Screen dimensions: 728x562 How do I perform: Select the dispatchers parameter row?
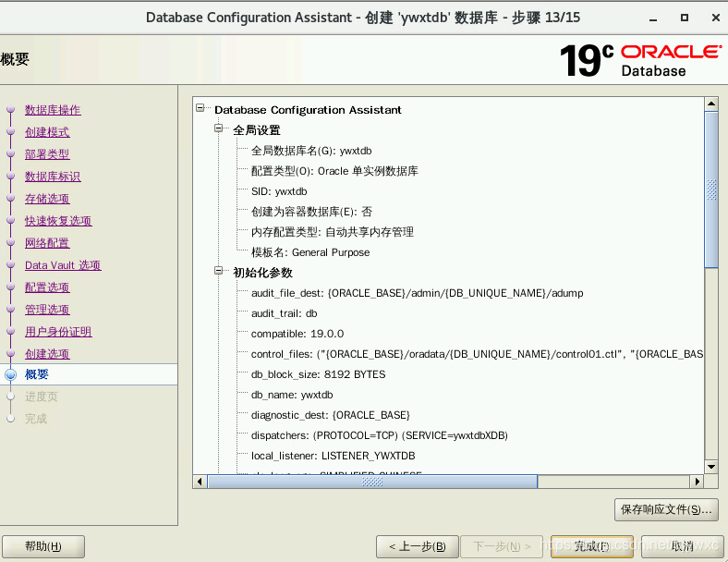point(380,435)
